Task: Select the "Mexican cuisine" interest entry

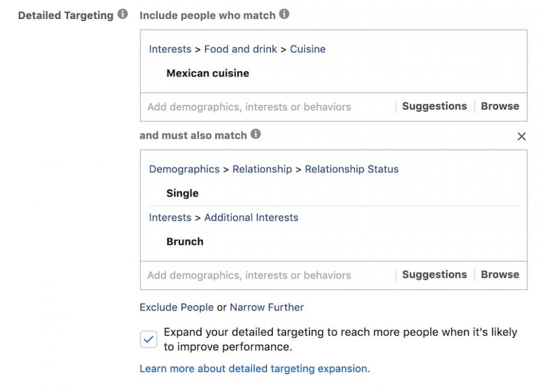Action: coord(207,73)
